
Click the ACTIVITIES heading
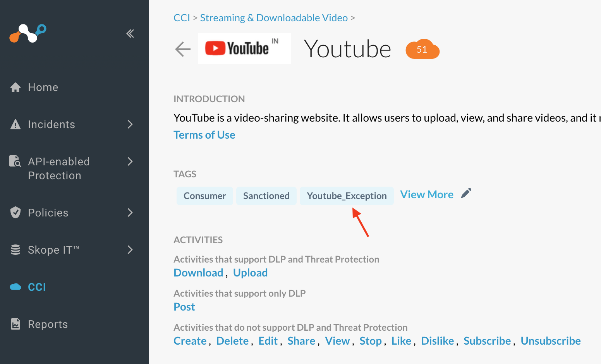tap(198, 240)
